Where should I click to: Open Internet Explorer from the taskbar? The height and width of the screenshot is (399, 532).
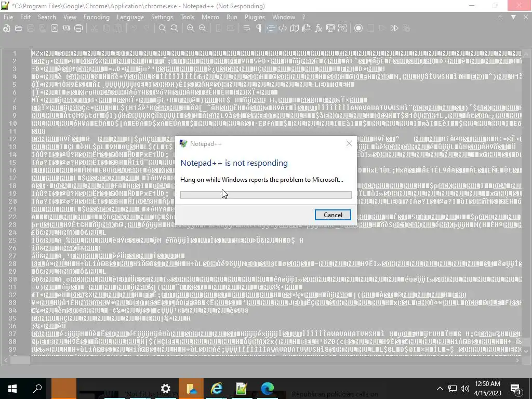click(x=217, y=389)
